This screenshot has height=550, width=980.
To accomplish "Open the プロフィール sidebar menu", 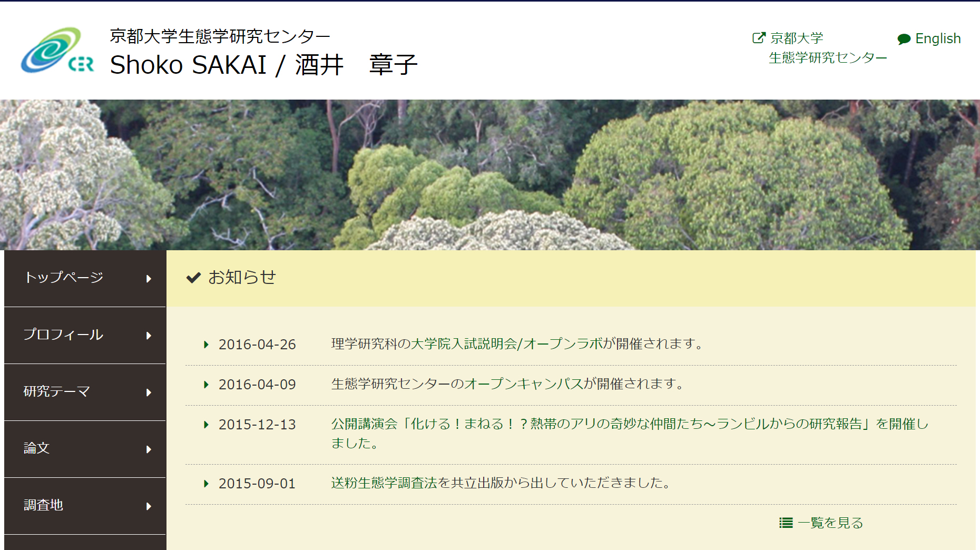I will (x=85, y=335).
